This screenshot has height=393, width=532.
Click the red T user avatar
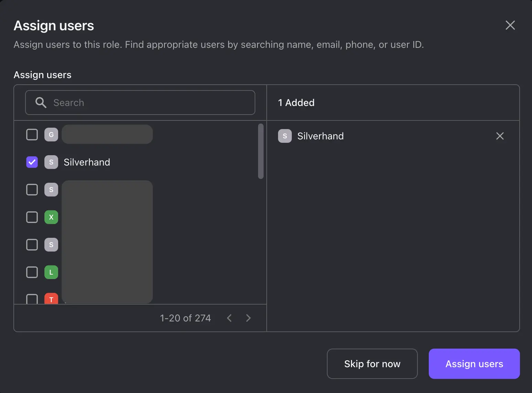click(51, 299)
